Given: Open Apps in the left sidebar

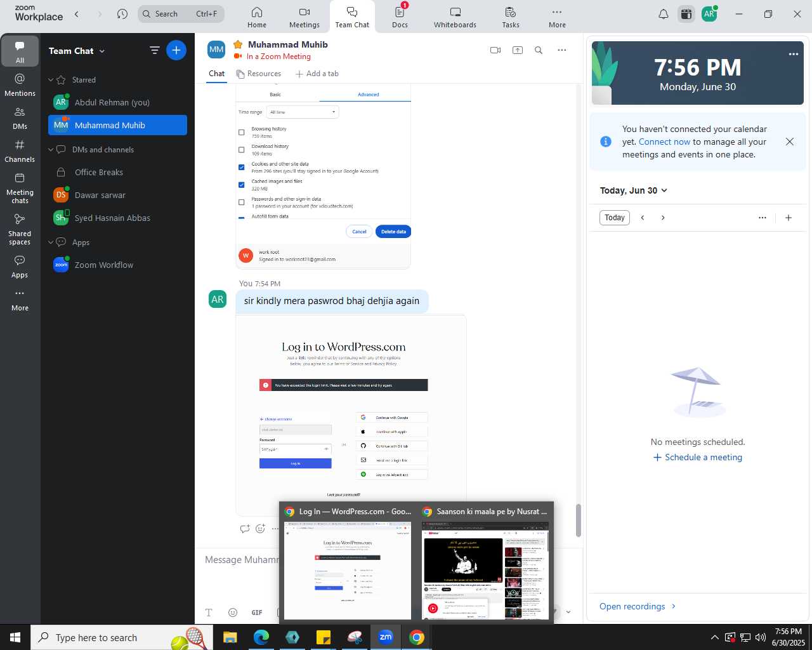Looking at the screenshot, I should click(20, 267).
